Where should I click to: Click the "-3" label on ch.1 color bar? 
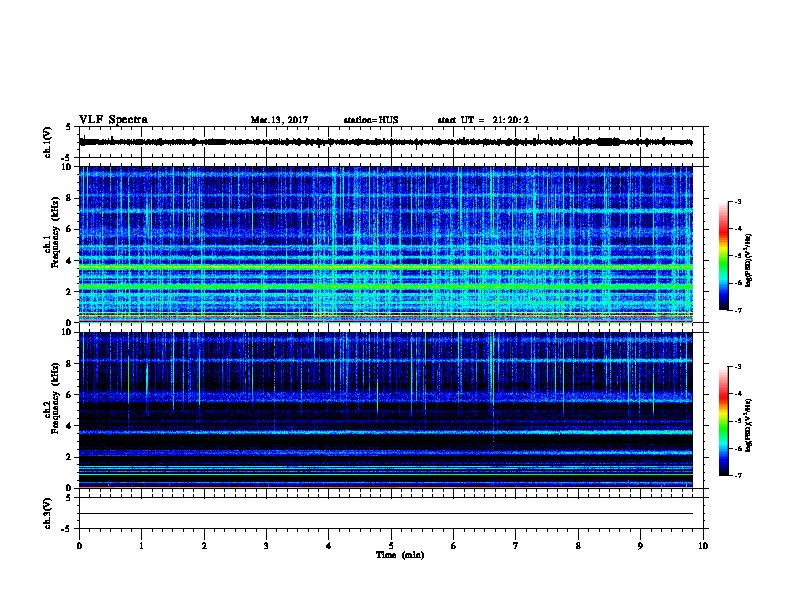click(x=737, y=201)
